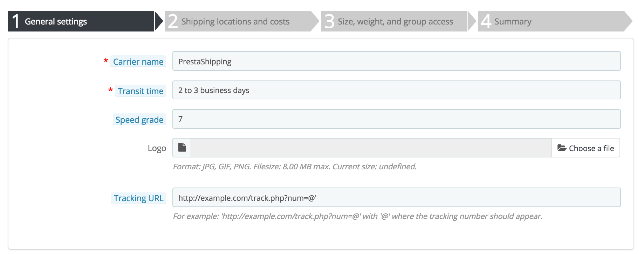Click the step 1 number icon
Viewport: 644px width, 254px height.
(16, 21)
